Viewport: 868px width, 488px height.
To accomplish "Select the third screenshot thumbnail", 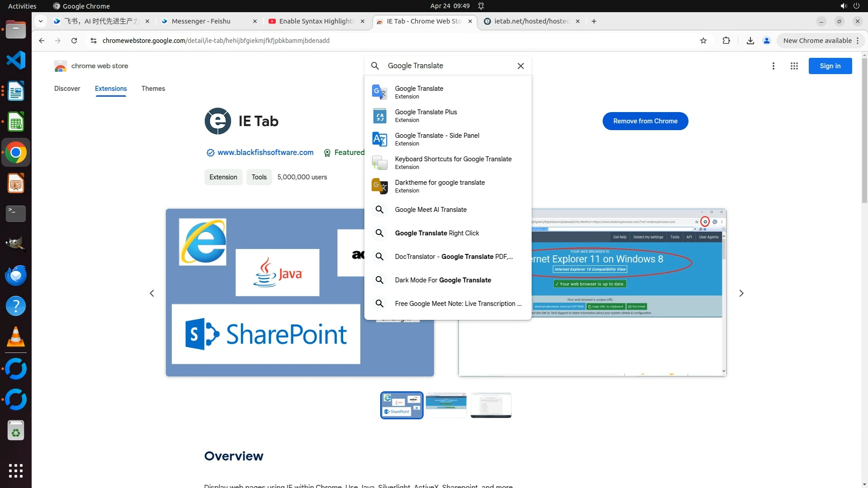I will (491, 405).
